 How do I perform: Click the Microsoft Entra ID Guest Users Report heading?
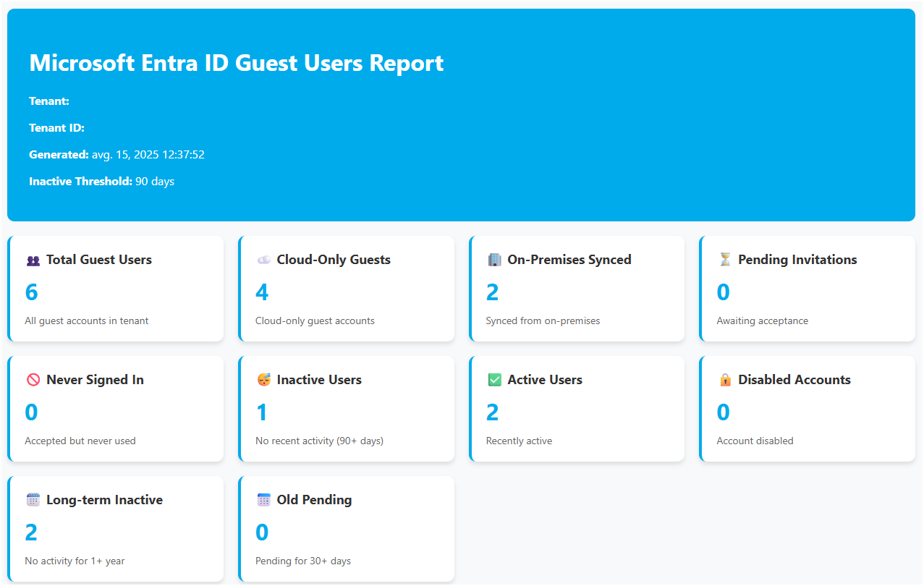(x=237, y=63)
